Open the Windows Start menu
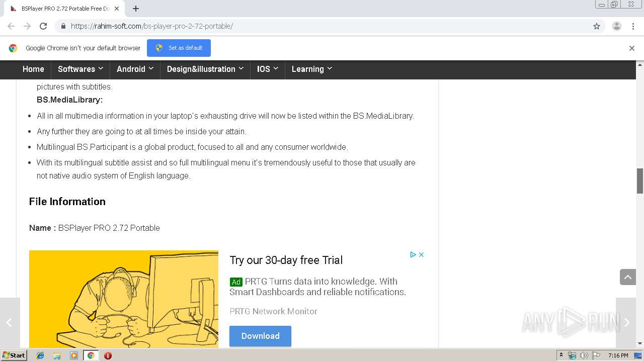 (14, 355)
